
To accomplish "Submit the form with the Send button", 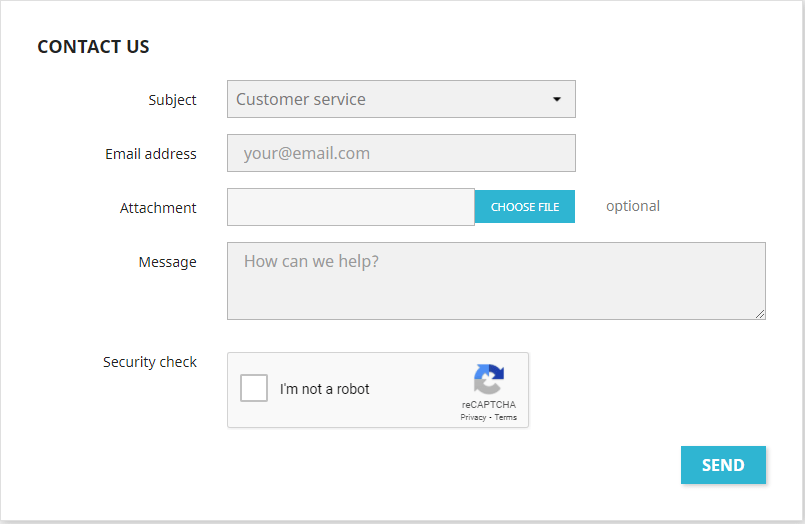I will pos(723,465).
